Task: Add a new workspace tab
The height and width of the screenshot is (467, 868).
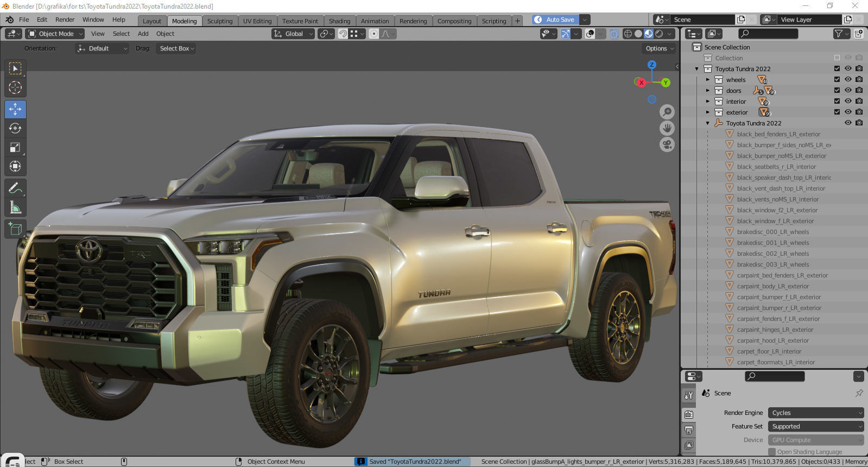Action: coord(517,21)
